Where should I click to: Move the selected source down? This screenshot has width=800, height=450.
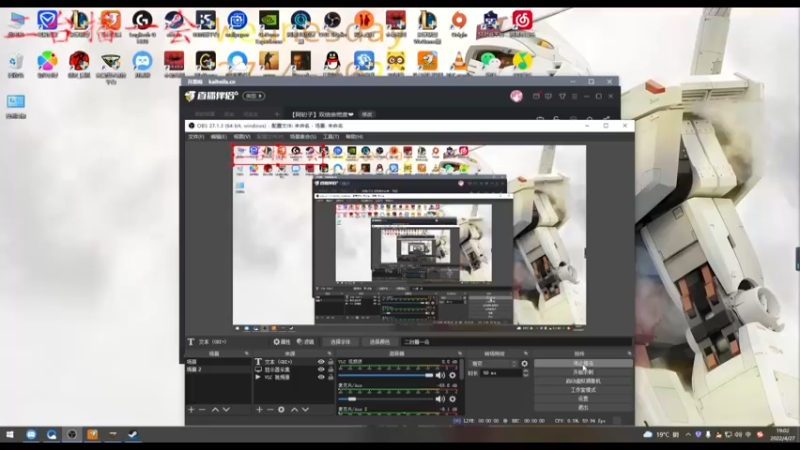point(305,409)
